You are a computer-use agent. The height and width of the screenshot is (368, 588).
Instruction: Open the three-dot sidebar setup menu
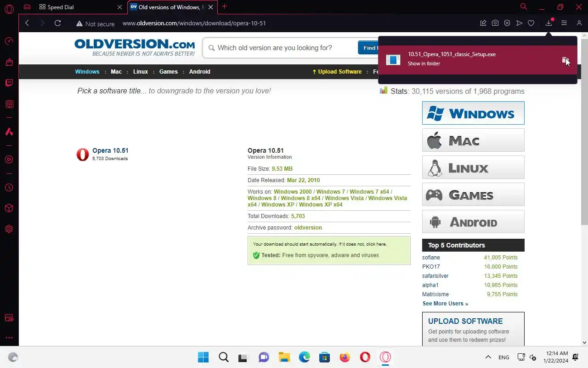click(9, 338)
